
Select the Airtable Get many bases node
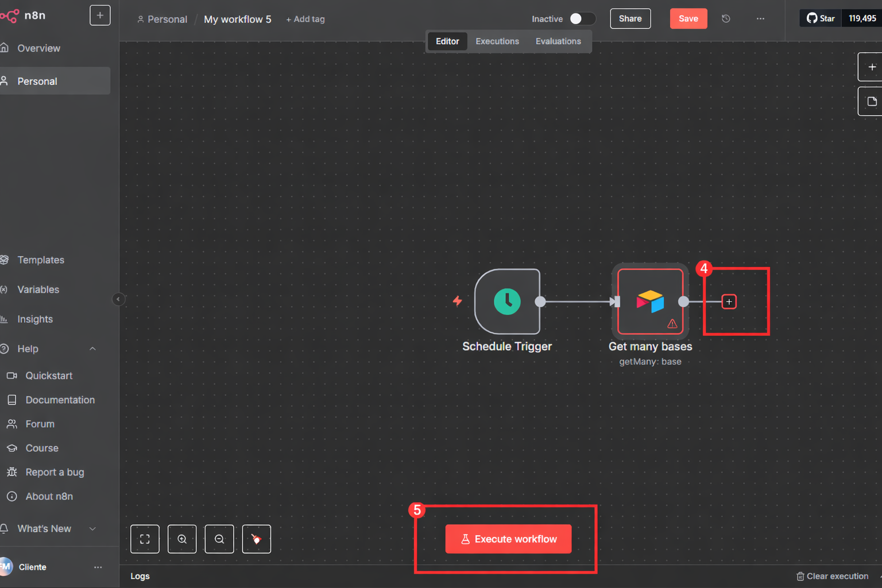pyautogui.click(x=650, y=301)
